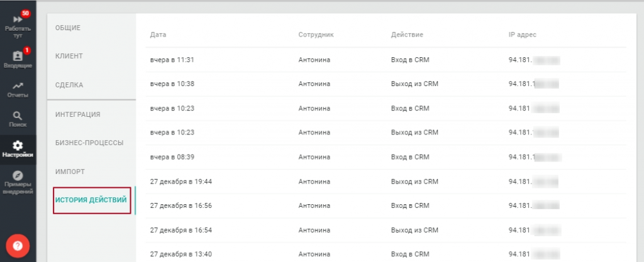
Task: Select the 'Настройки' gear icon
Action: tap(18, 145)
